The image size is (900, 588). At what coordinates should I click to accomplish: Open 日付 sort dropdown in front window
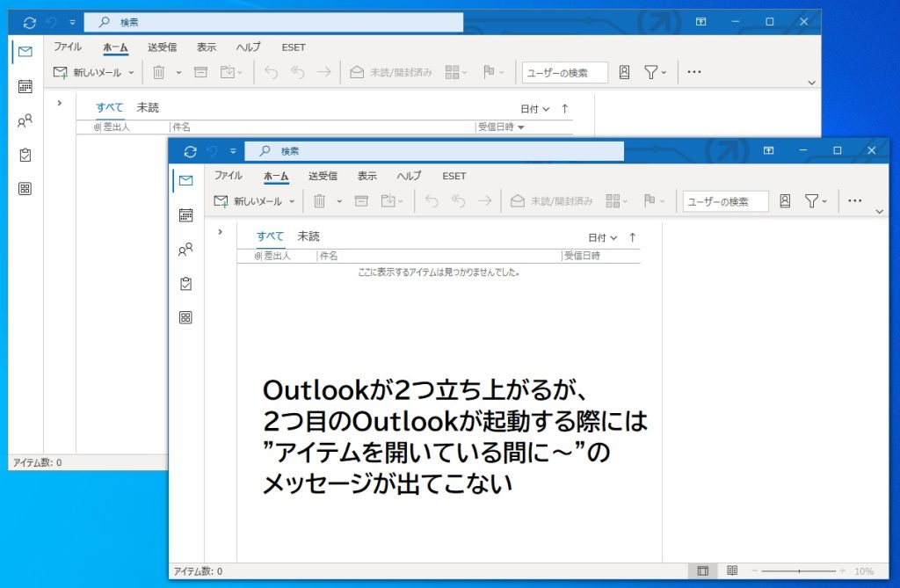click(x=603, y=237)
